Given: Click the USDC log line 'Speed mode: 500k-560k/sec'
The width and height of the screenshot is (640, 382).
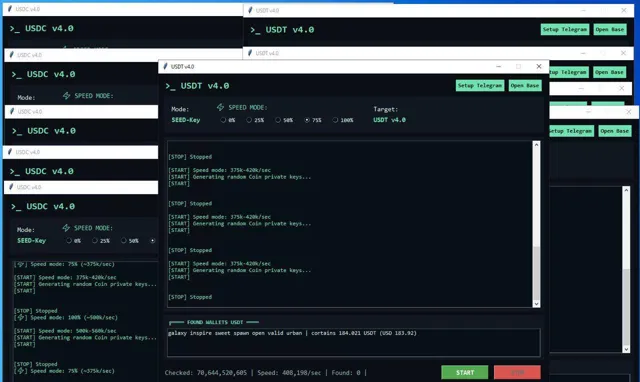Looking at the screenshot, I should click(x=77, y=331).
